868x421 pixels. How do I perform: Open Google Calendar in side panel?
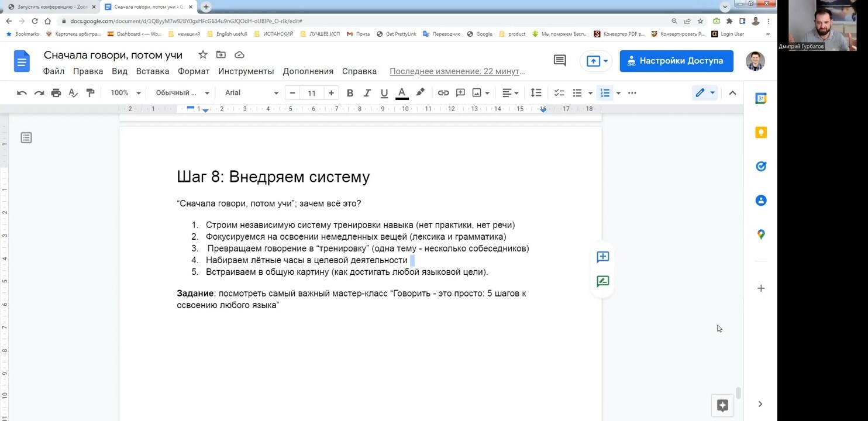click(x=761, y=99)
